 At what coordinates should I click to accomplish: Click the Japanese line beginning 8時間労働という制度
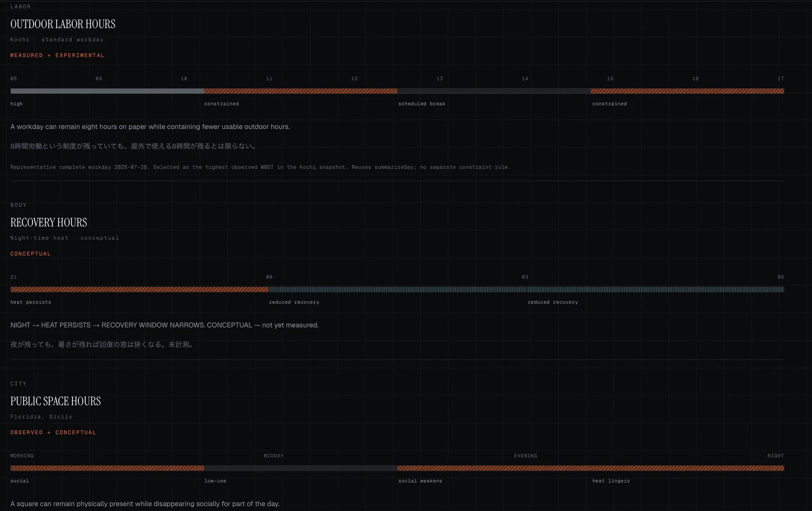point(135,146)
